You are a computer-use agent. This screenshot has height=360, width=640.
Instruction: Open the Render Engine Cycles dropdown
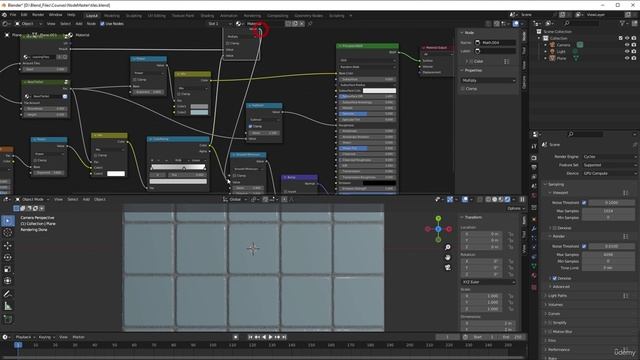point(609,157)
